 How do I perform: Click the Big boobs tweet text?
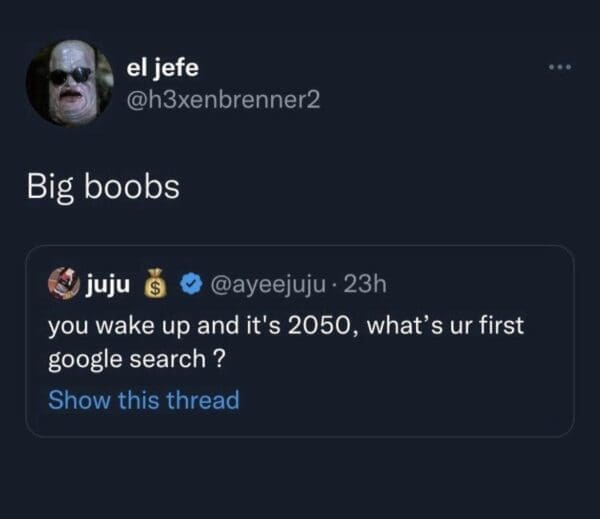pos(103,187)
